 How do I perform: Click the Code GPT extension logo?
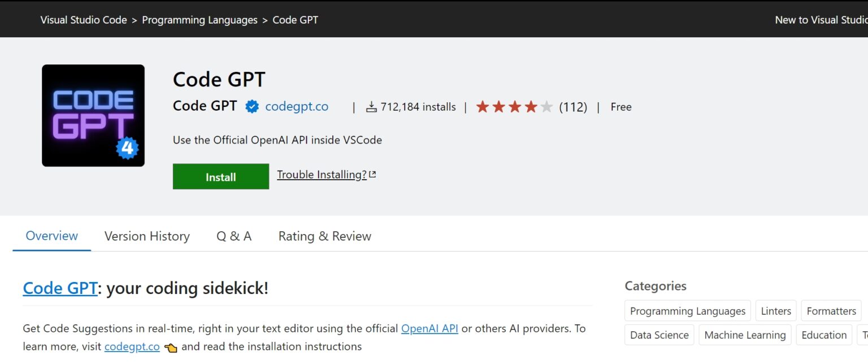tap(93, 115)
